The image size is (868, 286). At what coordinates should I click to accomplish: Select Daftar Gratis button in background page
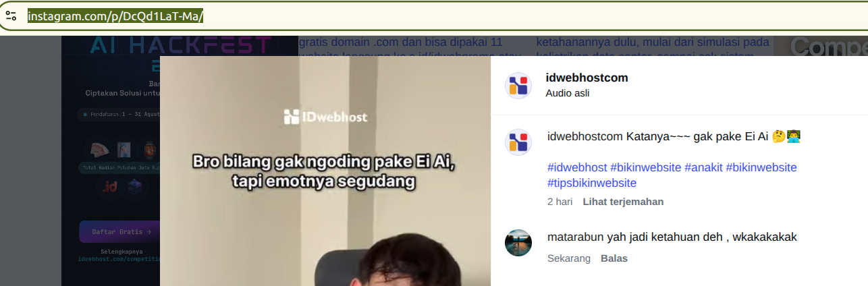tap(119, 231)
